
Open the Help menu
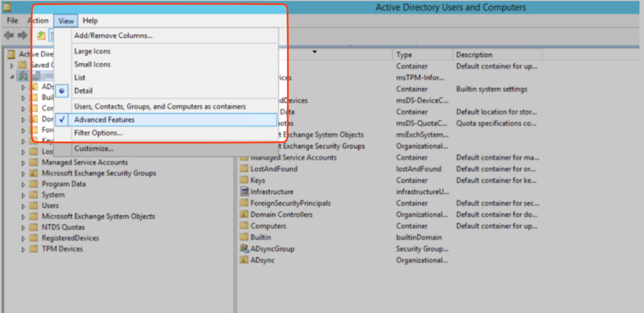[90, 21]
